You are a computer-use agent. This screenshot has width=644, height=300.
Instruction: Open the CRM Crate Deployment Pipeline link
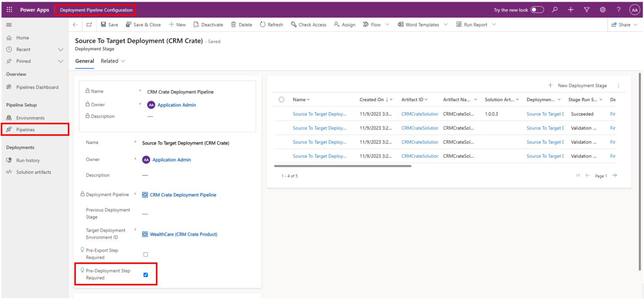[x=183, y=195]
